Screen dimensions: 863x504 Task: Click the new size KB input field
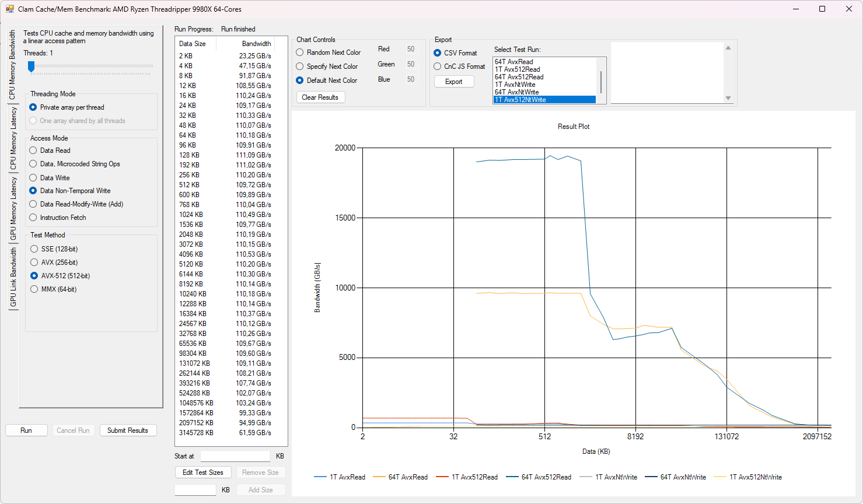coord(195,490)
